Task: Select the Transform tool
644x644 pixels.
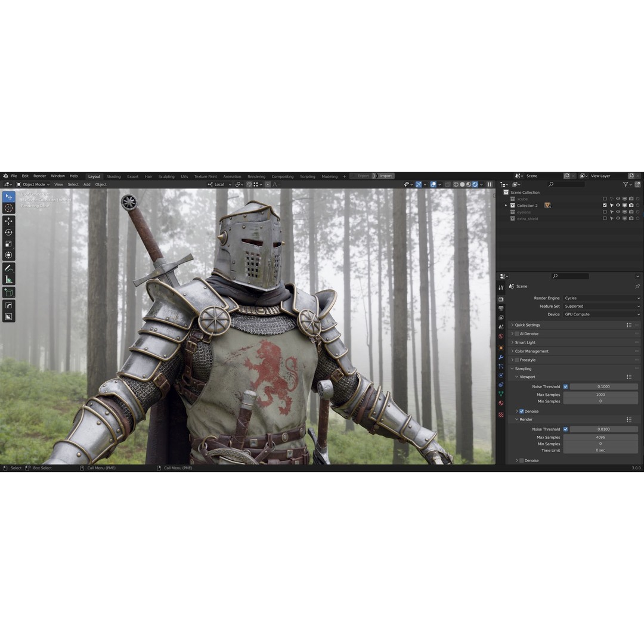Action: [8, 255]
